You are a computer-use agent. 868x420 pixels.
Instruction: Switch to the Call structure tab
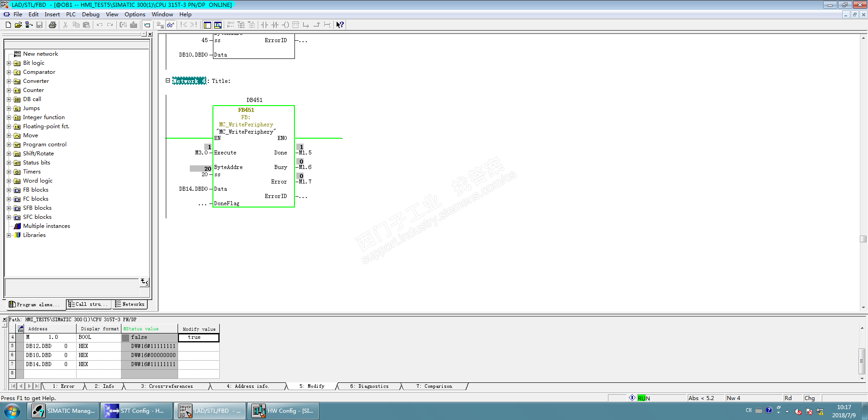(88, 304)
